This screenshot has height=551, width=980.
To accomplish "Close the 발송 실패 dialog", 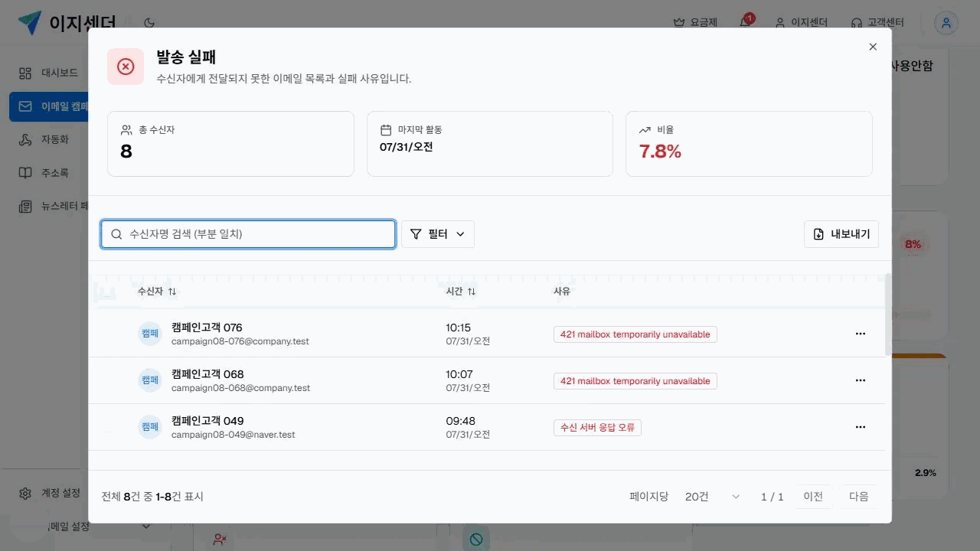I will pyautogui.click(x=873, y=47).
